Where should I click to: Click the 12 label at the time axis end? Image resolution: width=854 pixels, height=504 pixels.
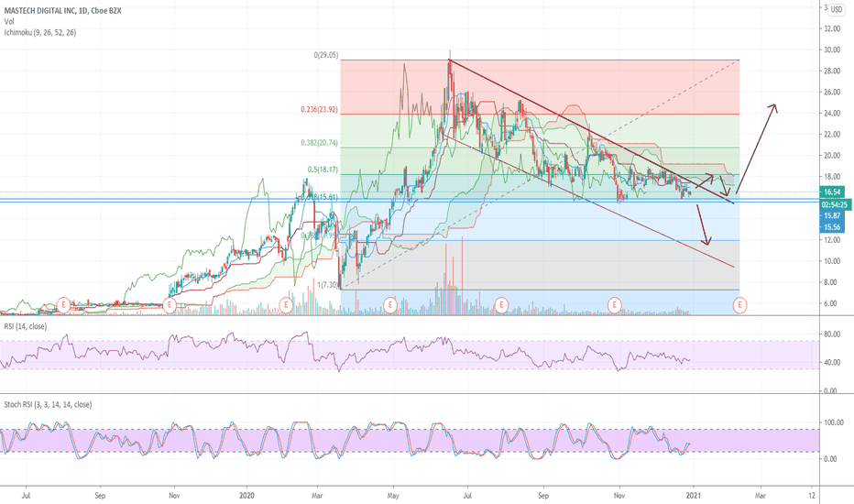[x=812, y=496]
